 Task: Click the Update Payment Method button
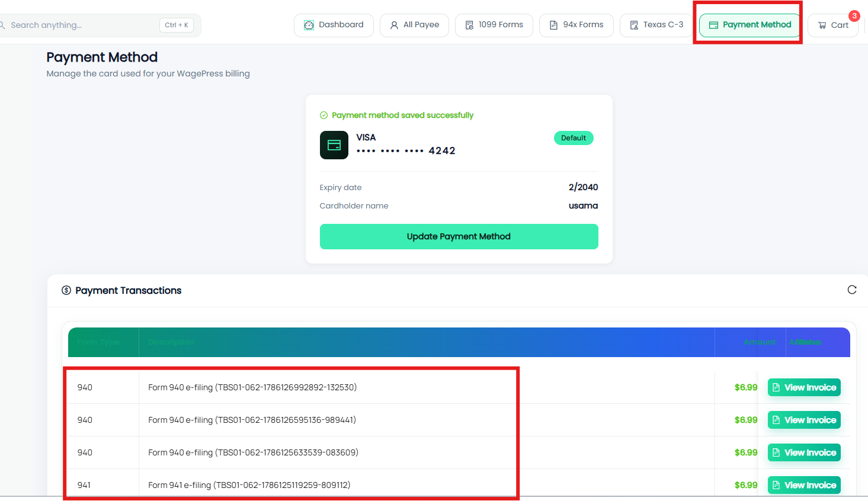[459, 236]
